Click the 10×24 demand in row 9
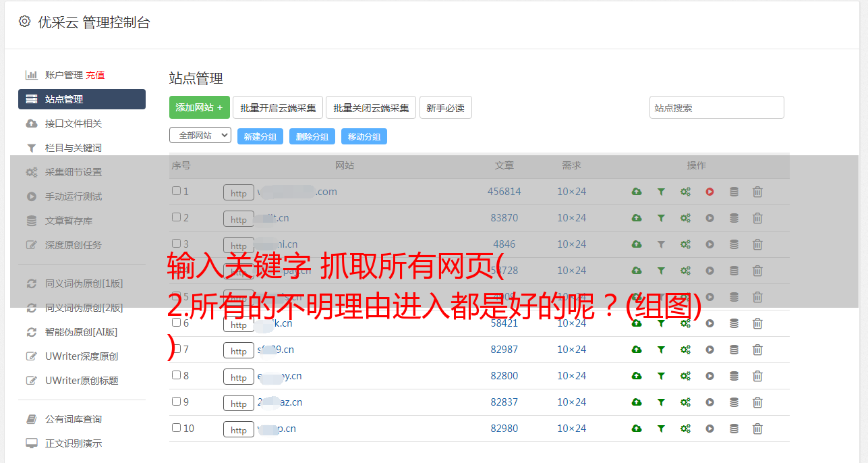 (571, 402)
